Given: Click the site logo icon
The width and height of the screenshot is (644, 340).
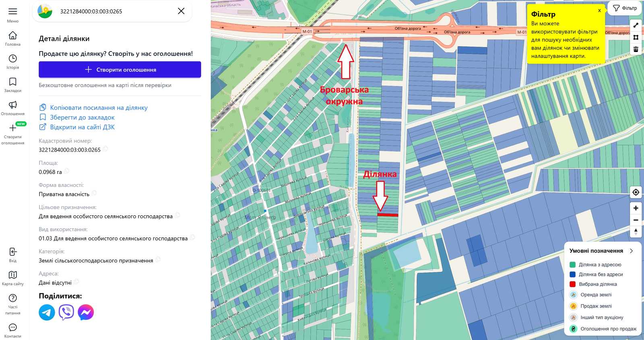Looking at the screenshot, I should click(x=45, y=11).
